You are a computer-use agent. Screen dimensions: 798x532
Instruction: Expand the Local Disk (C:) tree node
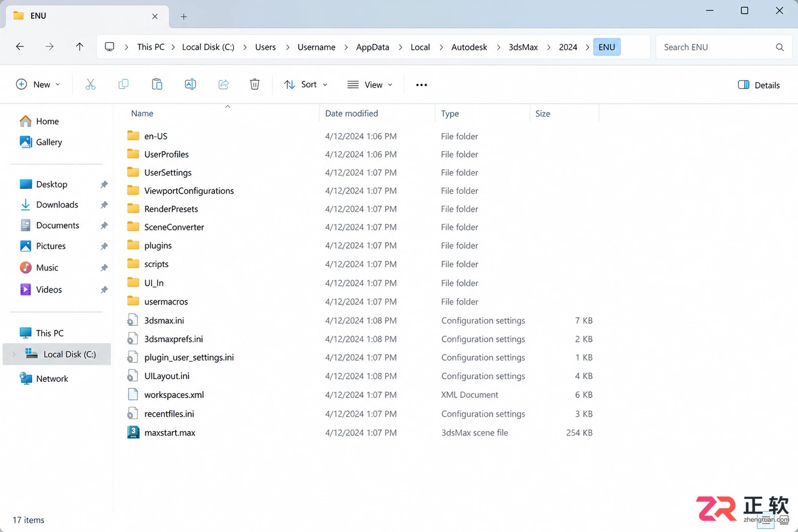tap(14, 354)
